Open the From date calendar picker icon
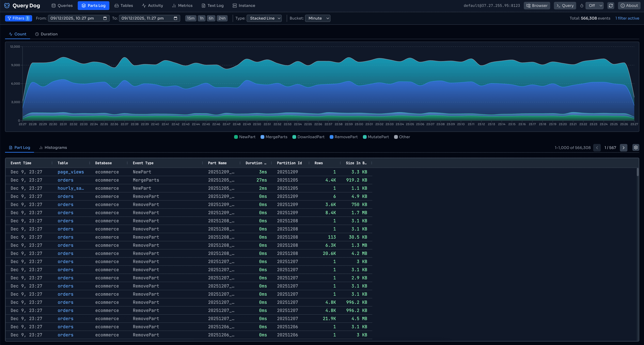Image resolution: width=644 pixels, height=345 pixels. coord(105,18)
